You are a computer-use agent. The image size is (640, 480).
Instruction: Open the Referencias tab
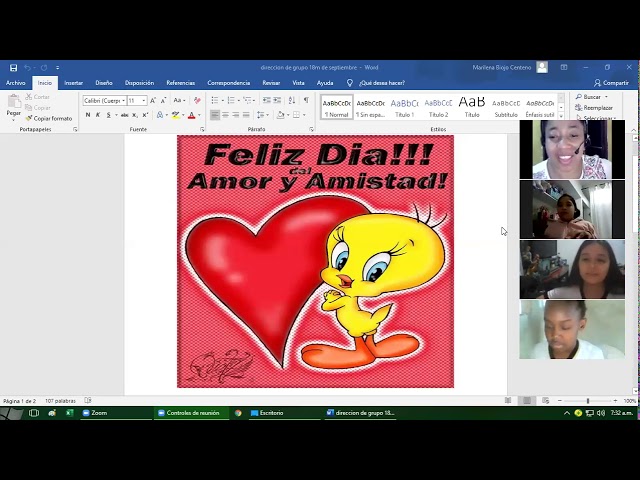tap(180, 83)
